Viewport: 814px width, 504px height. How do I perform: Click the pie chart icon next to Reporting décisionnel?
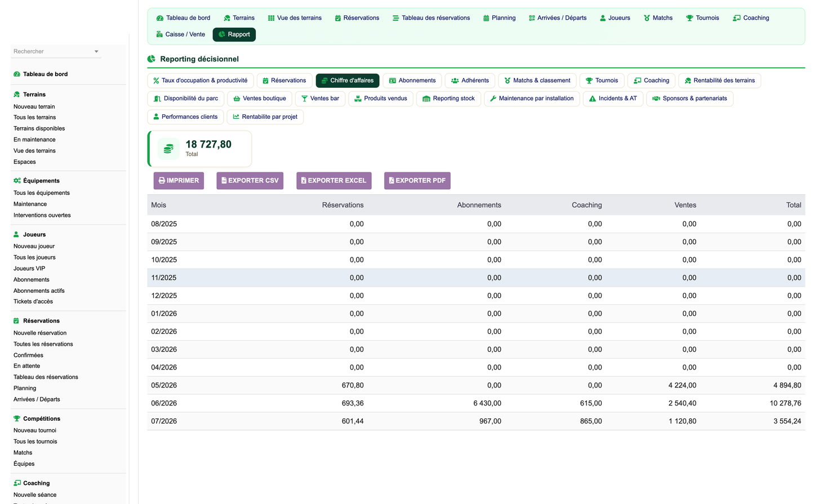pos(152,59)
